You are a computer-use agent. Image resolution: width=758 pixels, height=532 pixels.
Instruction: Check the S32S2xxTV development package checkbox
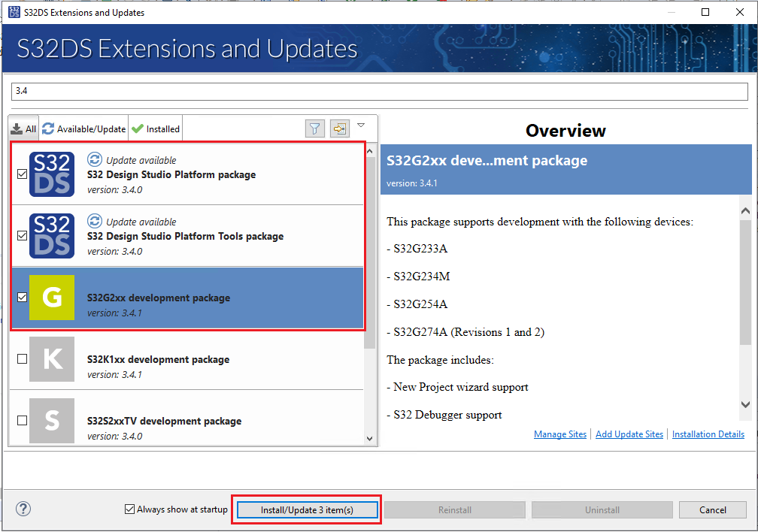point(23,420)
